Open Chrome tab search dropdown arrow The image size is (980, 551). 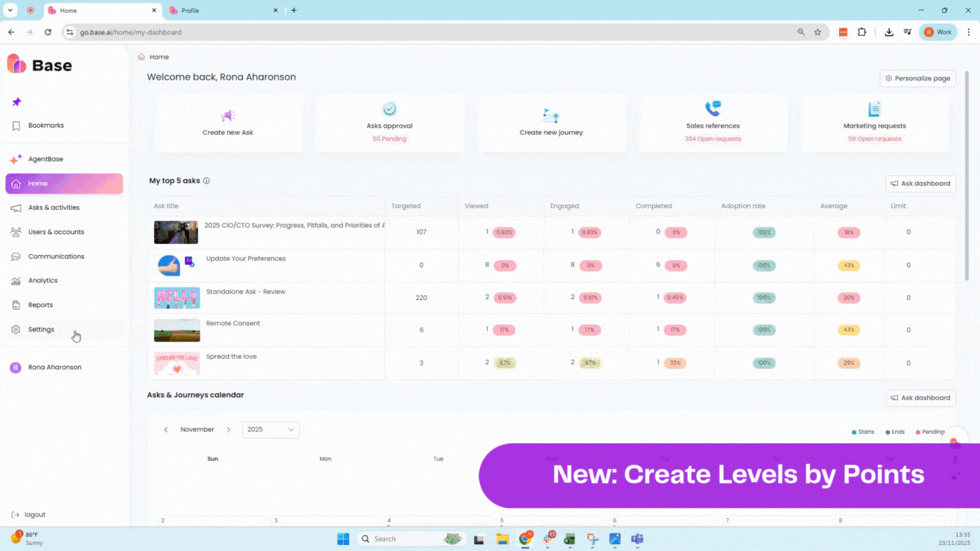11,10
